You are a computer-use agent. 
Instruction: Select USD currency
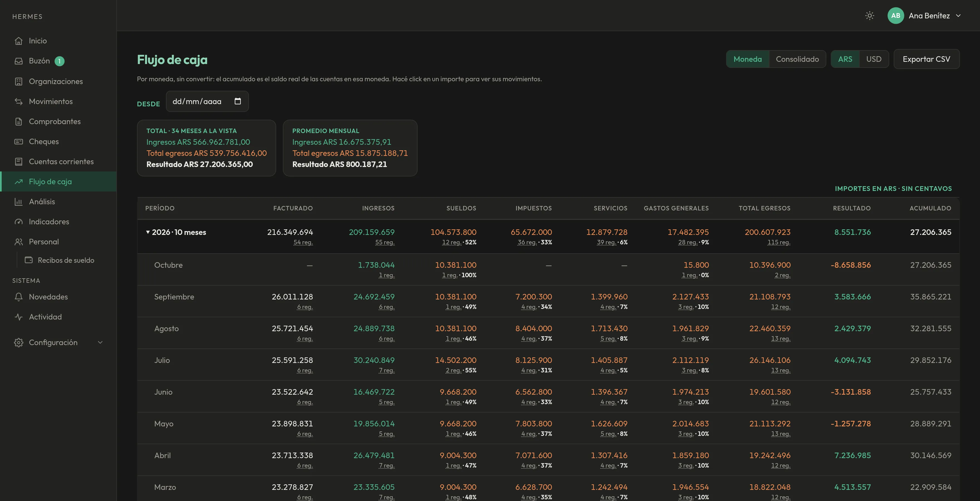coord(874,59)
